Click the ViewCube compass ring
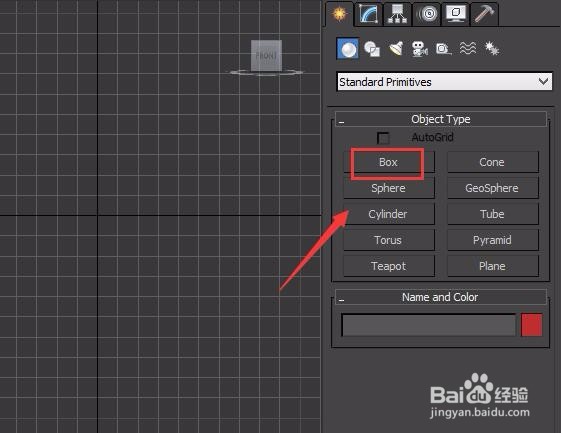561x433 pixels. [266, 73]
